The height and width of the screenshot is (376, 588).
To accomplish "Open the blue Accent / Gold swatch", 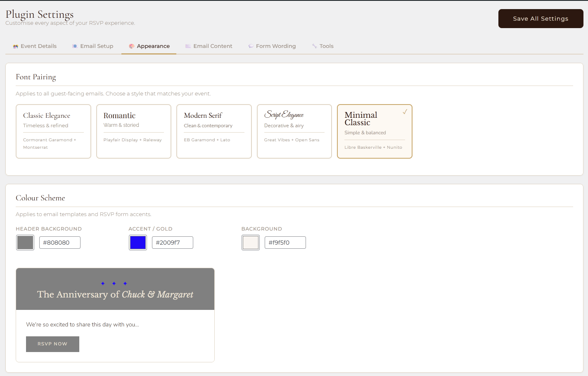I will 138,243.
